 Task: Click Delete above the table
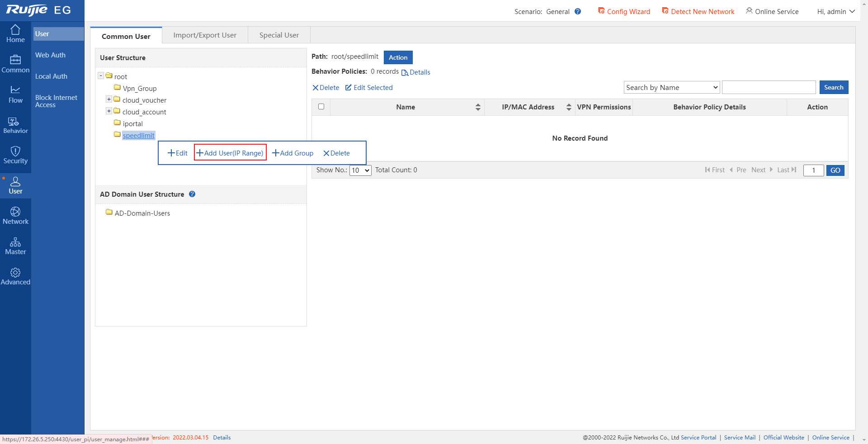[326, 88]
